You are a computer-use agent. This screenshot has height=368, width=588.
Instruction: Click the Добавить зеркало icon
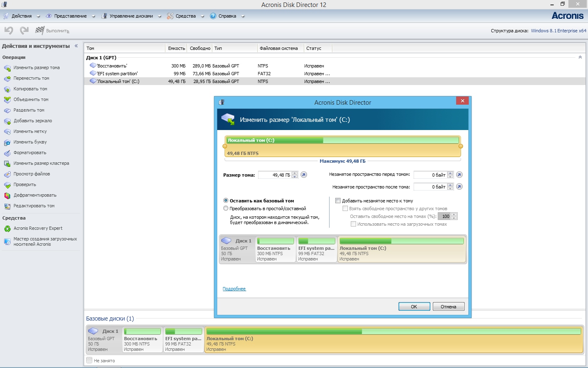[x=7, y=121]
